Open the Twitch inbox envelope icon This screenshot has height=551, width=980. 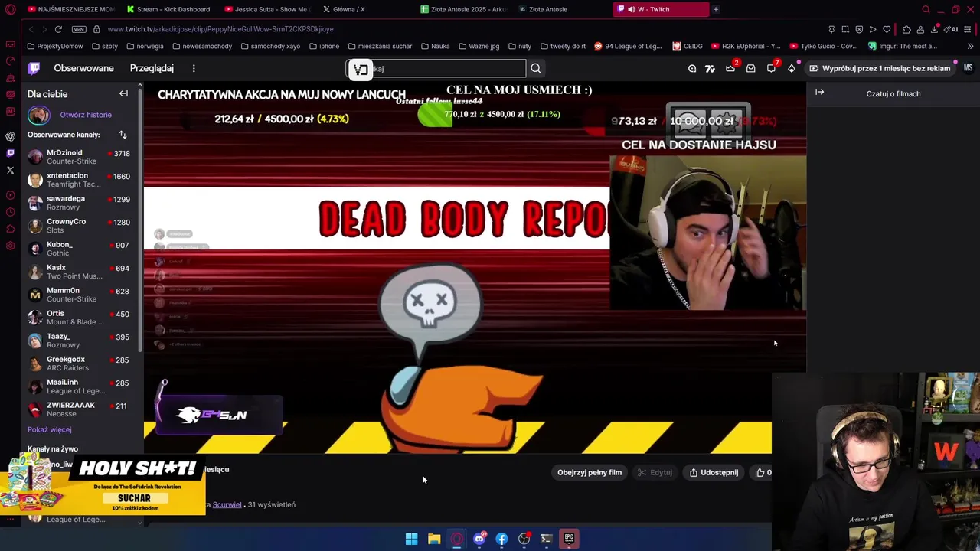click(x=750, y=68)
